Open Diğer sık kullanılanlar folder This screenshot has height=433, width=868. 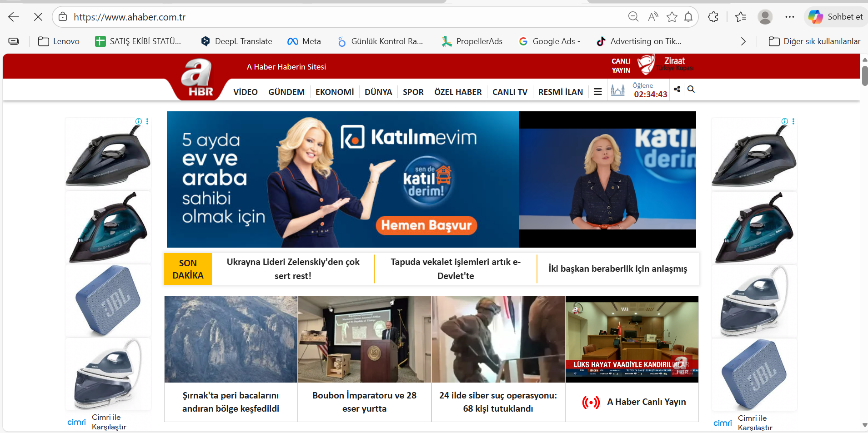[x=814, y=41]
